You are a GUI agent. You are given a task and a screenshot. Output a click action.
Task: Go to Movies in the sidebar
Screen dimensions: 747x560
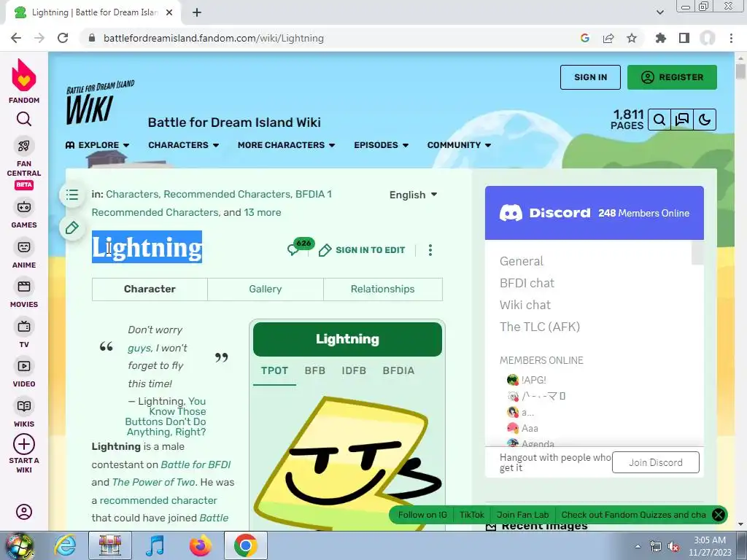click(x=24, y=294)
